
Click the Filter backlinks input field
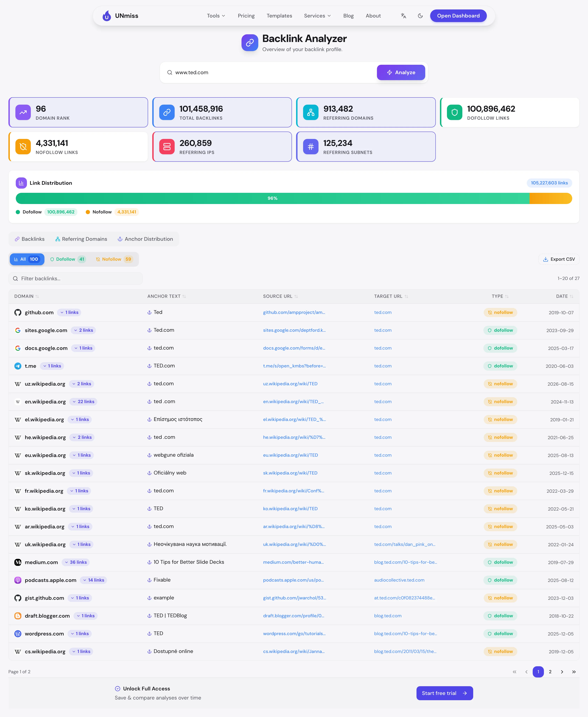[x=76, y=278]
